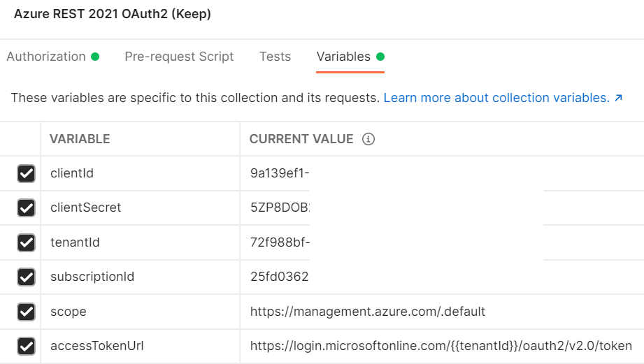Click the collection title Azure REST 2021 OAuth2 (Keep)
The height and width of the screenshot is (364, 644).
coord(113,14)
